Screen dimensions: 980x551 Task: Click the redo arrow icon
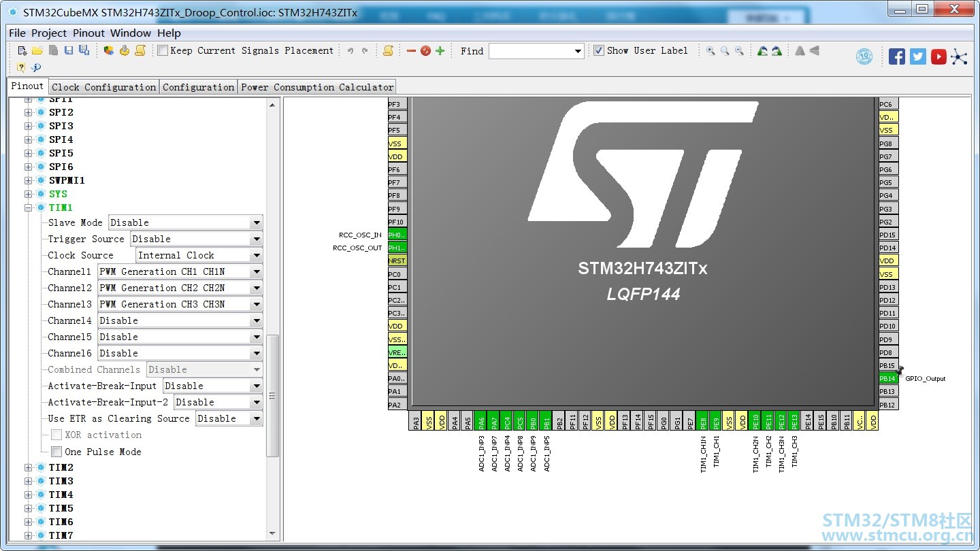(365, 51)
